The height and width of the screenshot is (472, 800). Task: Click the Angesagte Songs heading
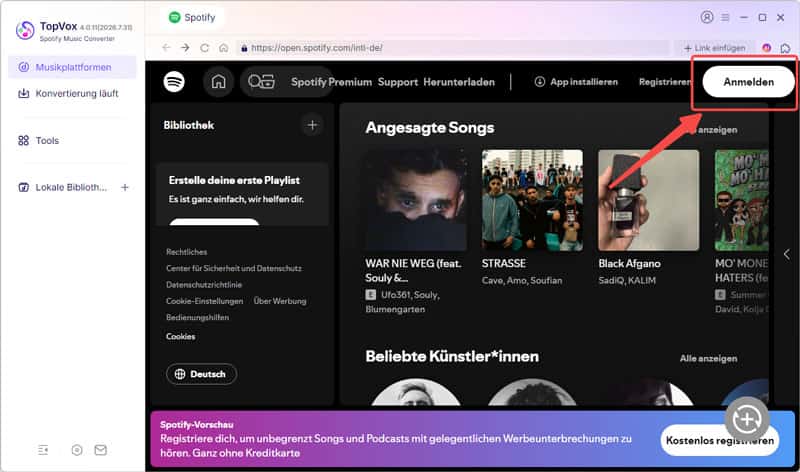[430, 127]
